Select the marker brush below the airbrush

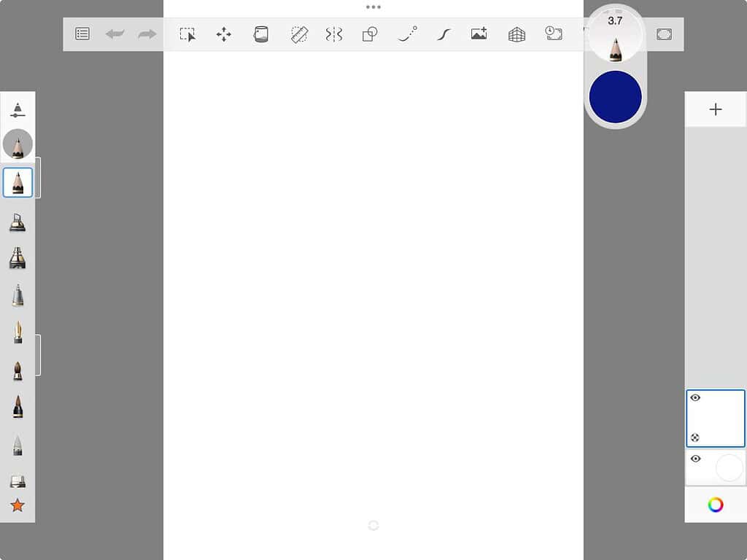click(x=18, y=258)
